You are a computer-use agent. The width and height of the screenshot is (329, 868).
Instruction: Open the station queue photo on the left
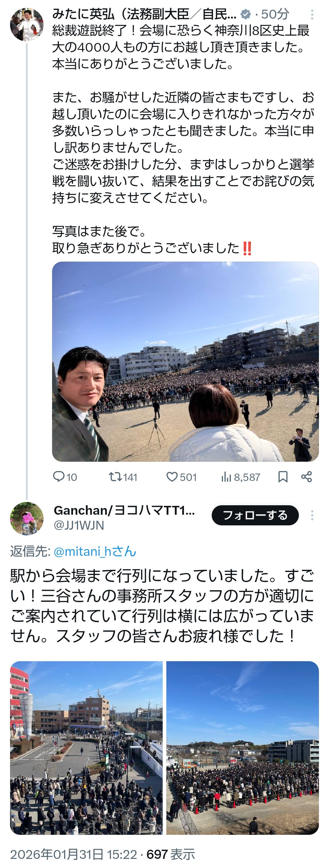point(86,748)
